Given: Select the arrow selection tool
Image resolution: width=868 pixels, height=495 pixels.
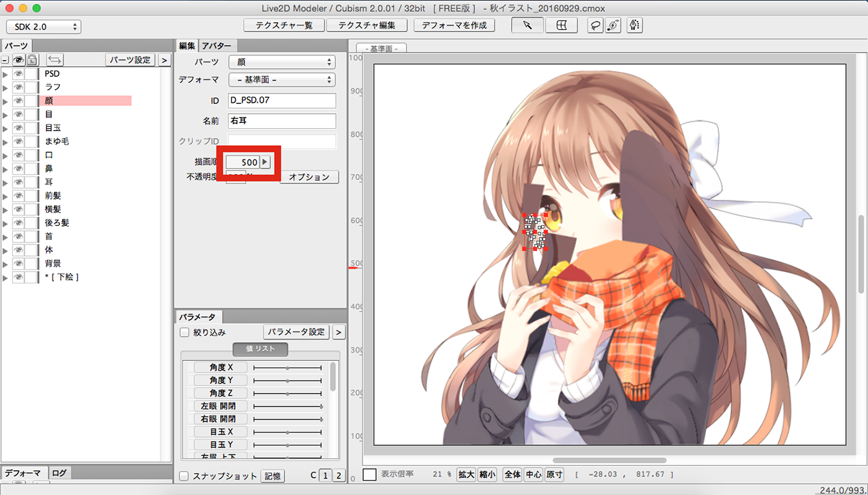Looking at the screenshot, I should [x=527, y=25].
